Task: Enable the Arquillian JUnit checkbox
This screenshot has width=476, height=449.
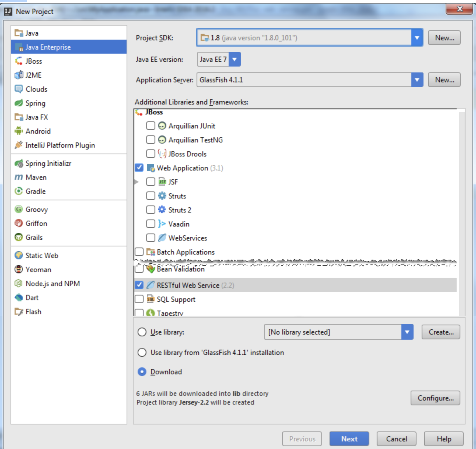Action: point(150,126)
